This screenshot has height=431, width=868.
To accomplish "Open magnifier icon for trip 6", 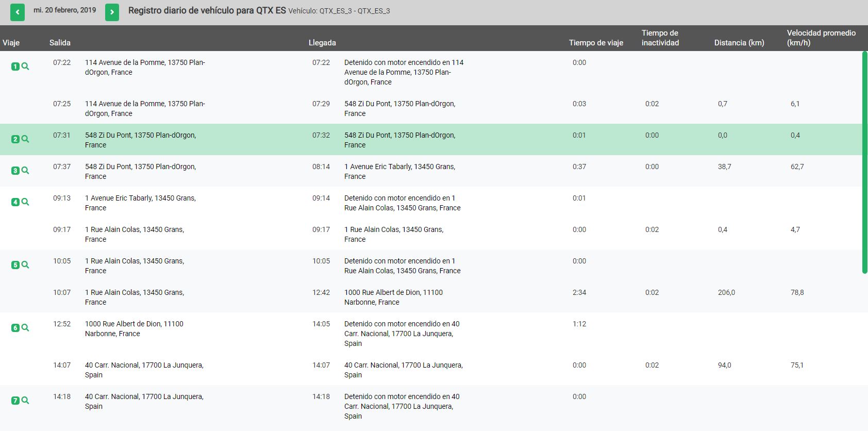I will point(25,328).
